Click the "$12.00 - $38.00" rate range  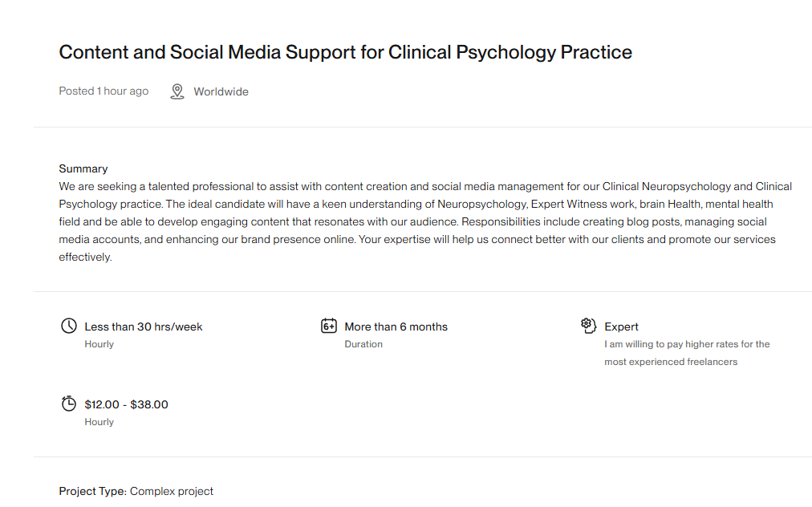click(126, 404)
